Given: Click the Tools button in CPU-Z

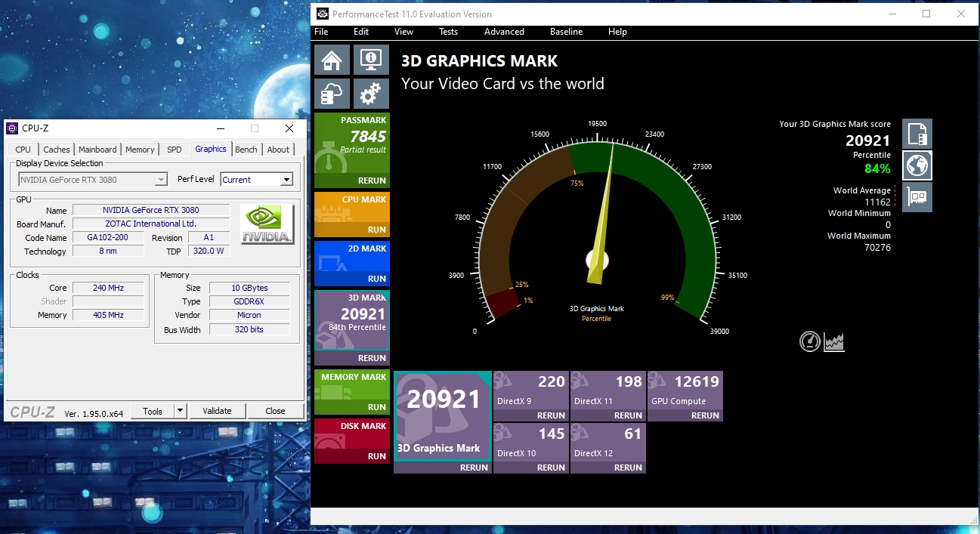Looking at the screenshot, I should tap(153, 411).
